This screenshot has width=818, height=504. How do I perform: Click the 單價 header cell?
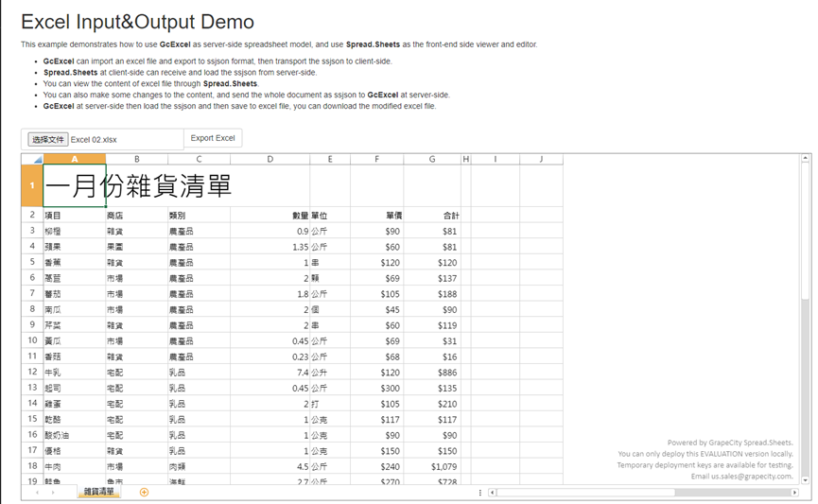pyautogui.click(x=376, y=215)
